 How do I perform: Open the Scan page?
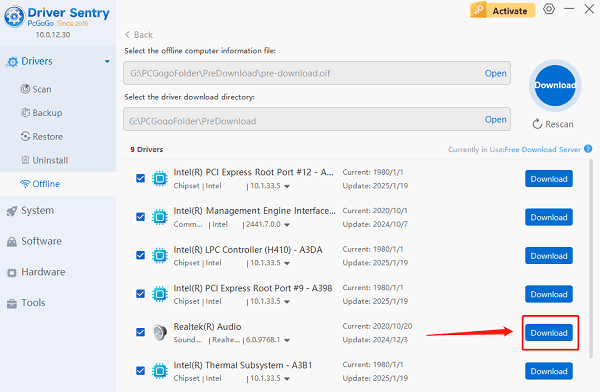[x=41, y=89]
